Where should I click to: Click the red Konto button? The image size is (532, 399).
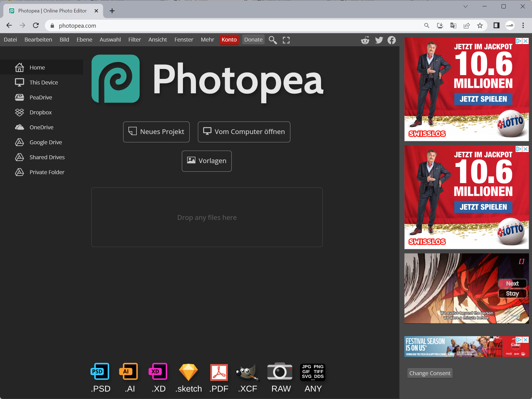click(229, 40)
